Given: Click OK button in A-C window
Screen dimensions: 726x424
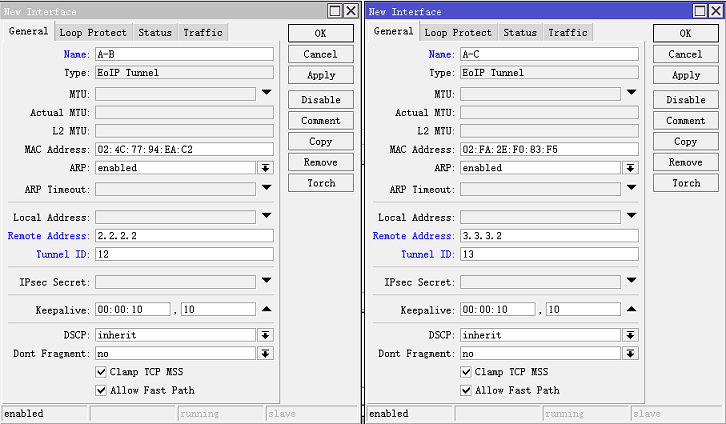Looking at the screenshot, I should [685, 33].
